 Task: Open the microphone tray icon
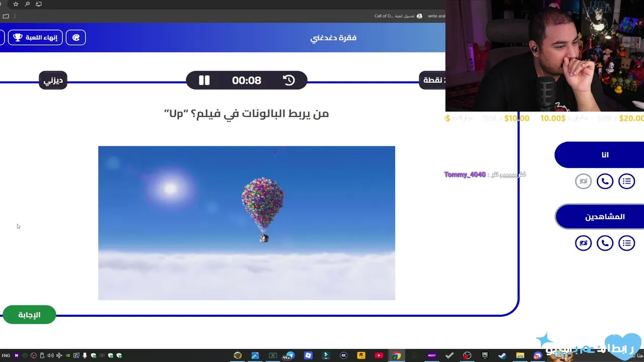tap(85, 355)
